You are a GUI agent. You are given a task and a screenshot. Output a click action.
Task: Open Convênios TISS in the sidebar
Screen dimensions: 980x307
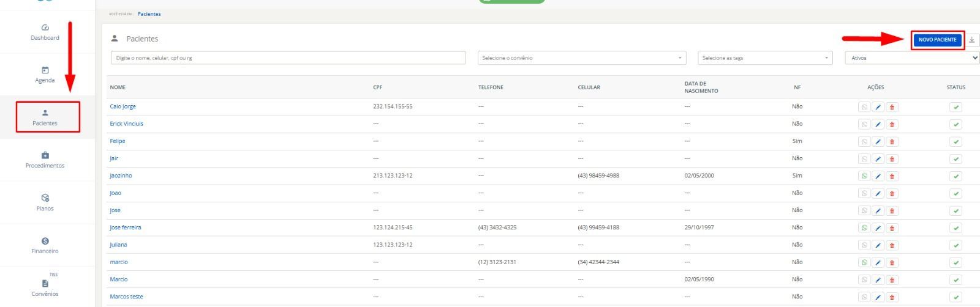tap(45, 285)
